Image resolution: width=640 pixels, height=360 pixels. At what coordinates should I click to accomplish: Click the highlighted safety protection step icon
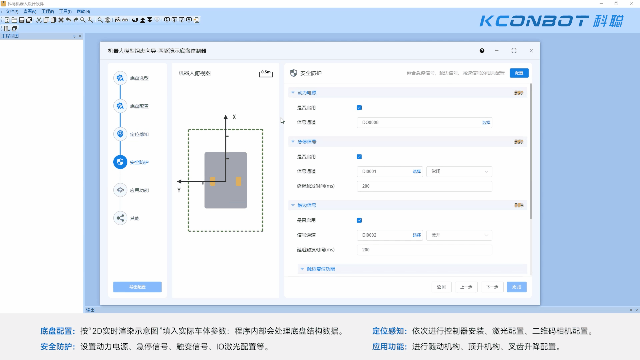(x=120, y=162)
